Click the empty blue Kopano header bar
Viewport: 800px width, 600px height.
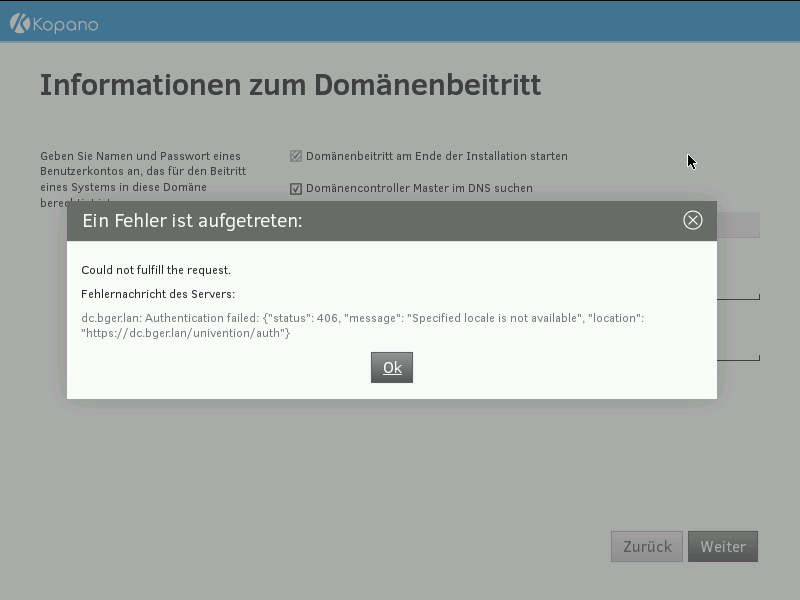coord(450,22)
